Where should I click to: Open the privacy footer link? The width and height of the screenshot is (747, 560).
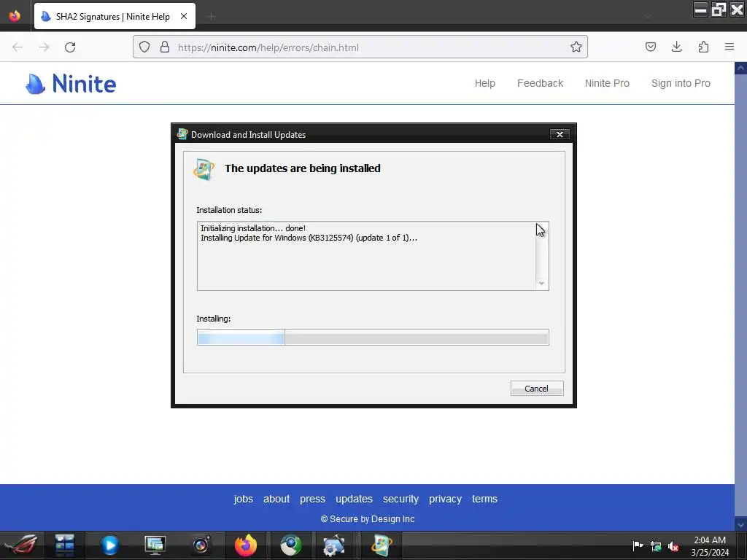click(446, 499)
